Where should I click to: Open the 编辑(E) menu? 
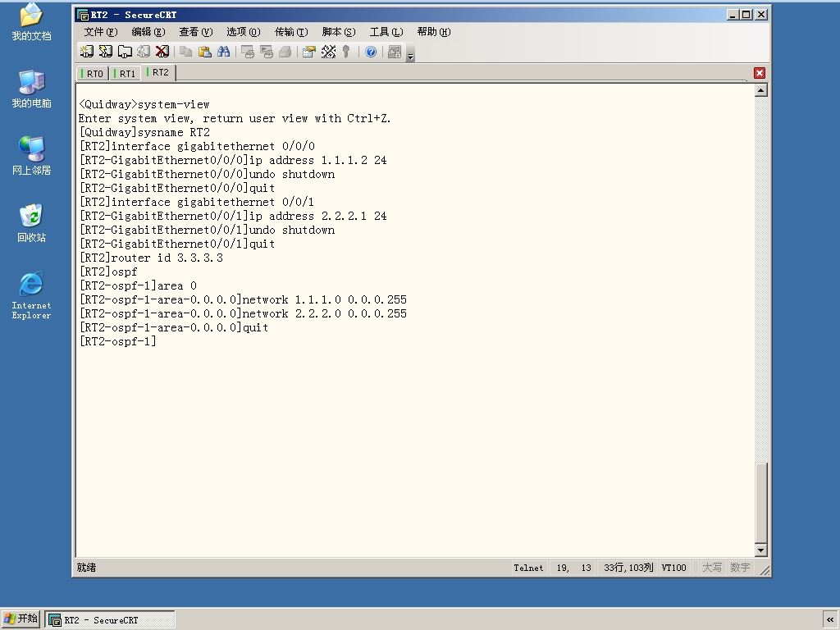coord(148,32)
